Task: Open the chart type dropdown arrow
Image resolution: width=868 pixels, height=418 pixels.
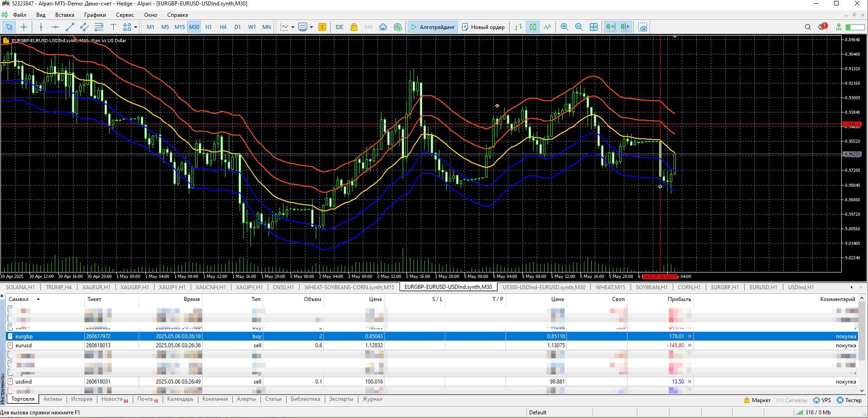Action: point(293,27)
